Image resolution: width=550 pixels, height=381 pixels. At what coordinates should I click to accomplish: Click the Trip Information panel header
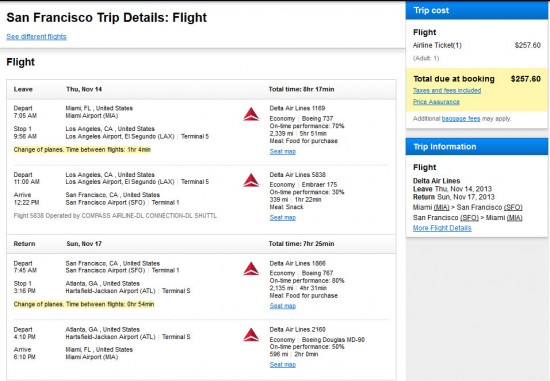point(477,147)
